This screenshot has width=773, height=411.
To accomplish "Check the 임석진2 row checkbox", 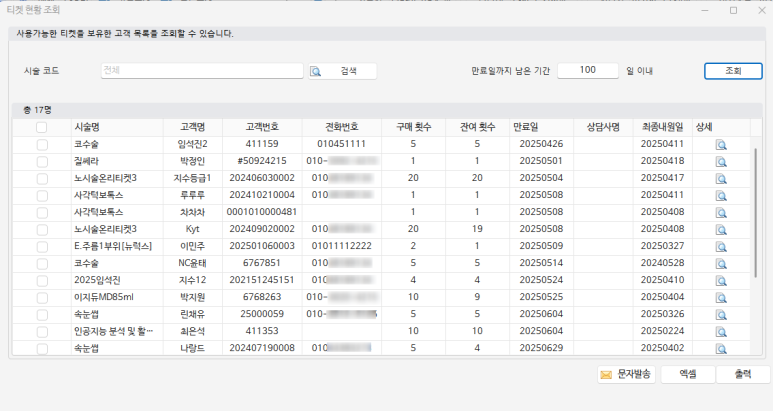I will [42, 144].
